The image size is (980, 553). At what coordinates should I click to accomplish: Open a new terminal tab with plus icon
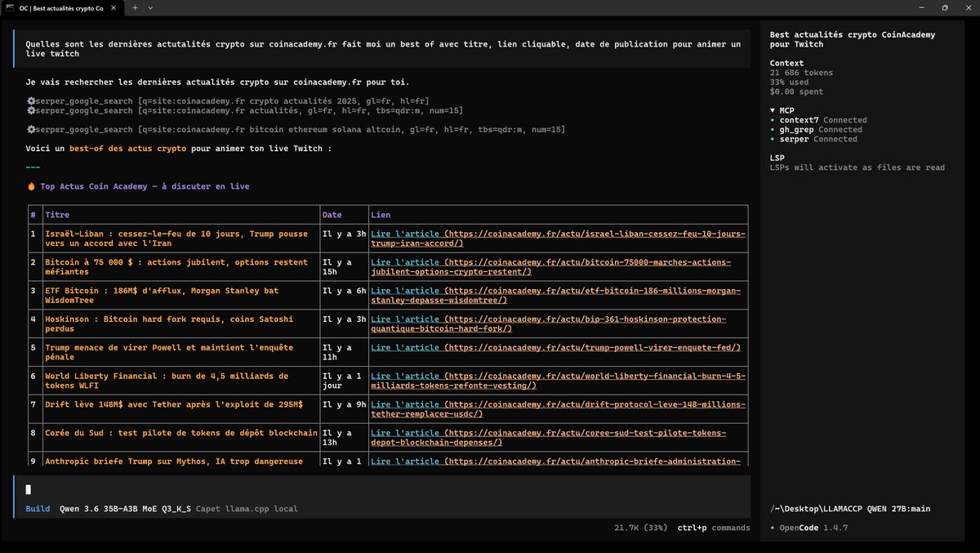[x=135, y=7]
